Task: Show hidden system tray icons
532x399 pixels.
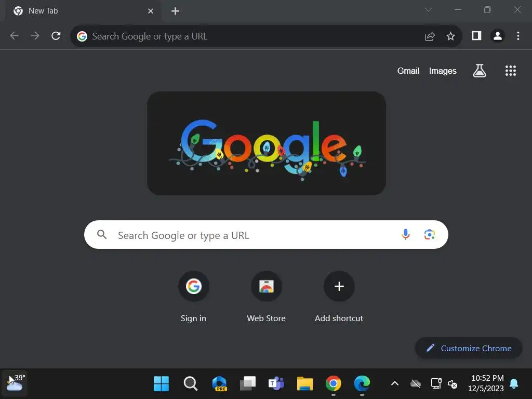Action: pyautogui.click(x=395, y=384)
